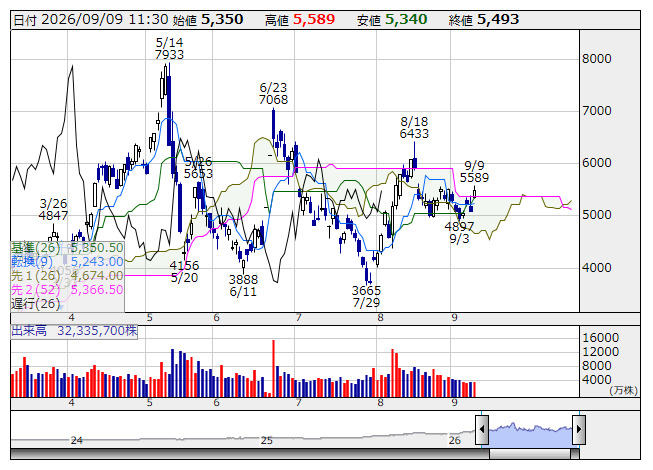Click the 6000 price axis label
This screenshot has width=653, height=470.
[x=597, y=162]
